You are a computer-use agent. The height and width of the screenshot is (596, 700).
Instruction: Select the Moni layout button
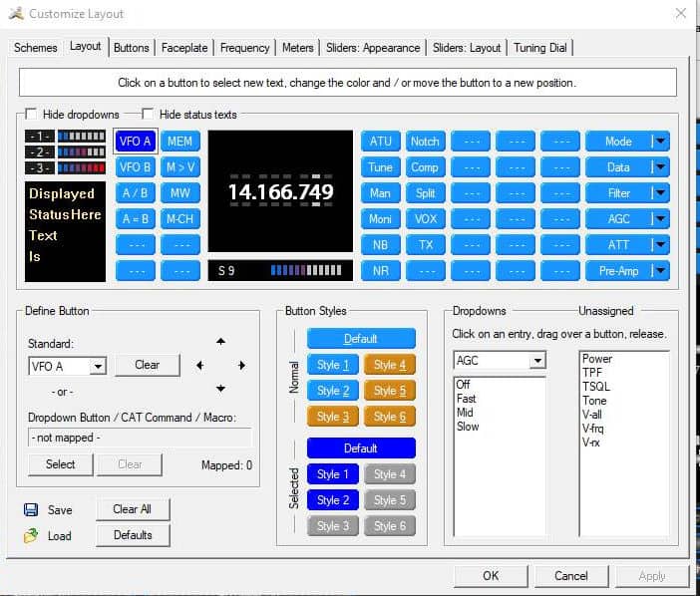point(380,219)
